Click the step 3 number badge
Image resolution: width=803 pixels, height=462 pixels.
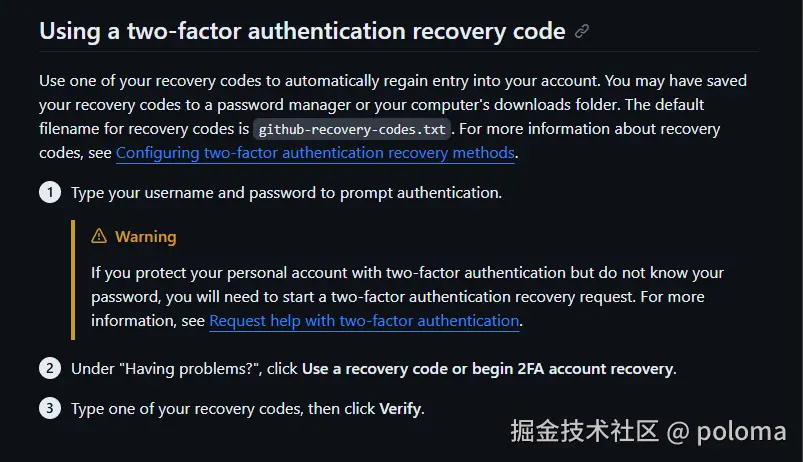(50, 408)
